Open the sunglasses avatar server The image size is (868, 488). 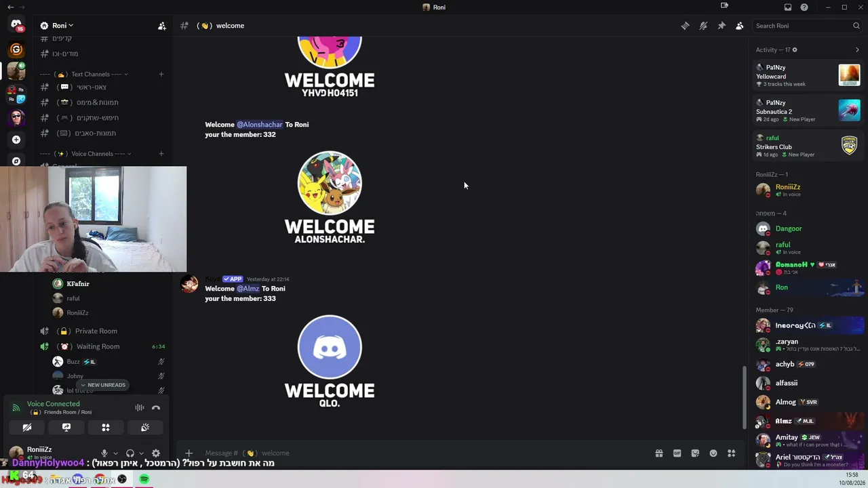pos(16,118)
